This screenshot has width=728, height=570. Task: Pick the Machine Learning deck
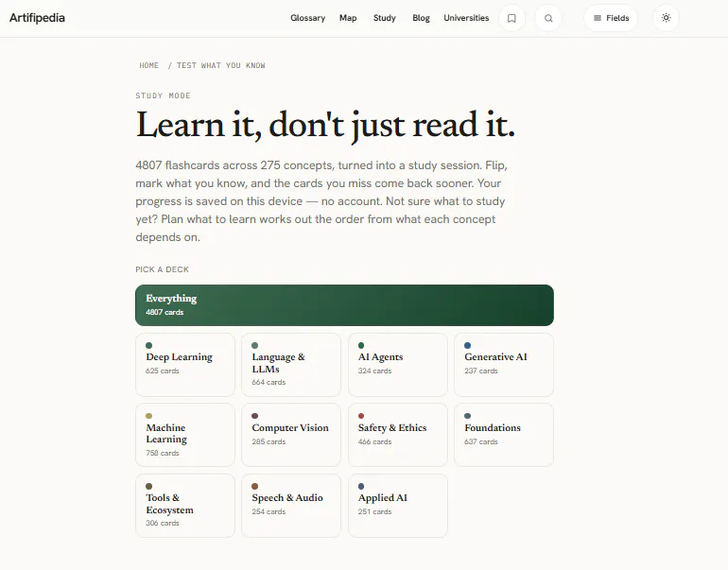click(185, 435)
